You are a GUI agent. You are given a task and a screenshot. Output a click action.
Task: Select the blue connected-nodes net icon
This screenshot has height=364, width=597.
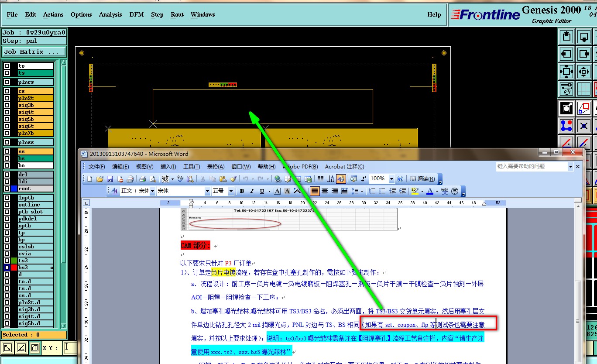[x=566, y=126]
